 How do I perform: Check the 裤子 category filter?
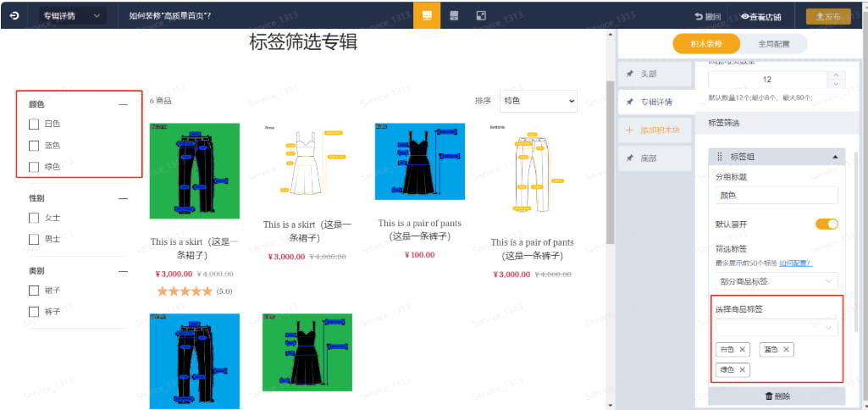pos(34,312)
